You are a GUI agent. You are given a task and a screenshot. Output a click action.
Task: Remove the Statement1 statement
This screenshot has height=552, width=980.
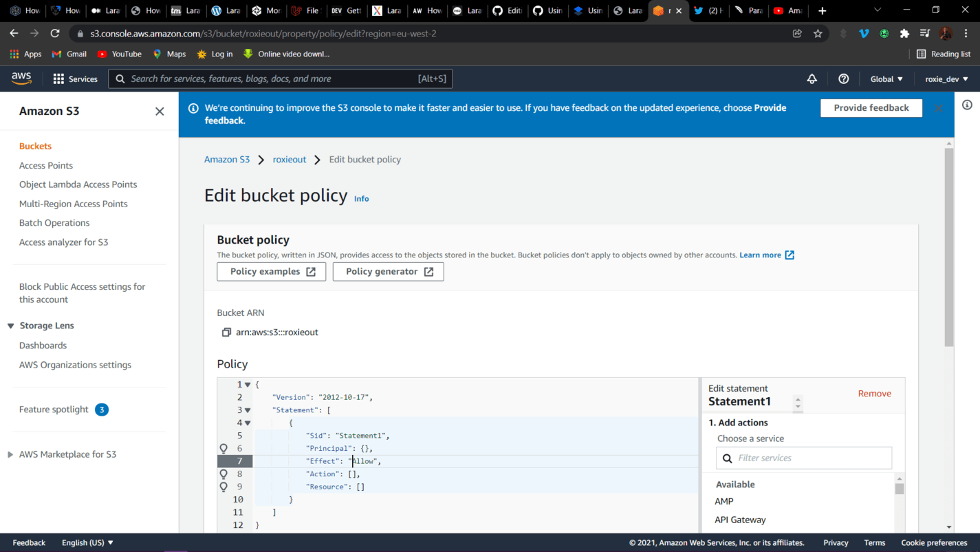tap(874, 393)
